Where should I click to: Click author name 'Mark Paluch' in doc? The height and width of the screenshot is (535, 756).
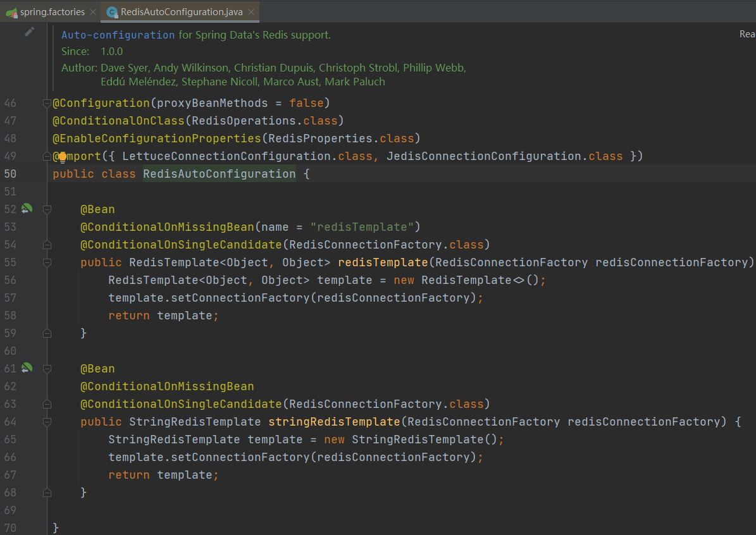355,82
